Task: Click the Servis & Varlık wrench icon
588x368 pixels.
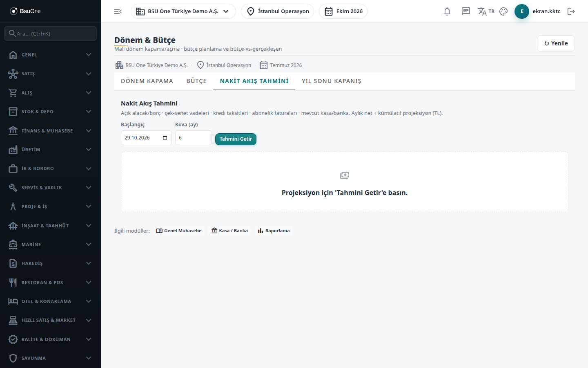Action: pyautogui.click(x=13, y=188)
